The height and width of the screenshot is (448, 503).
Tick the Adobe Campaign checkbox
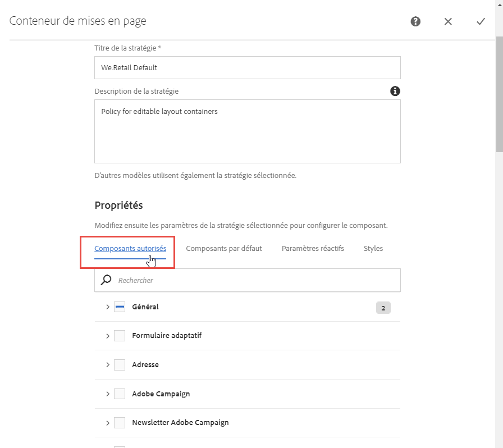[x=119, y=394]
